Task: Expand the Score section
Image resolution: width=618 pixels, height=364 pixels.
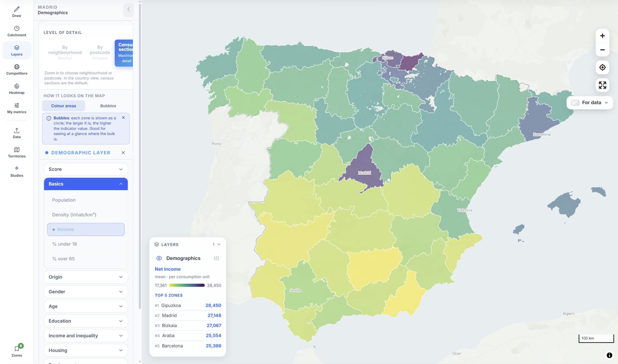Action: (x=86, y=169)
